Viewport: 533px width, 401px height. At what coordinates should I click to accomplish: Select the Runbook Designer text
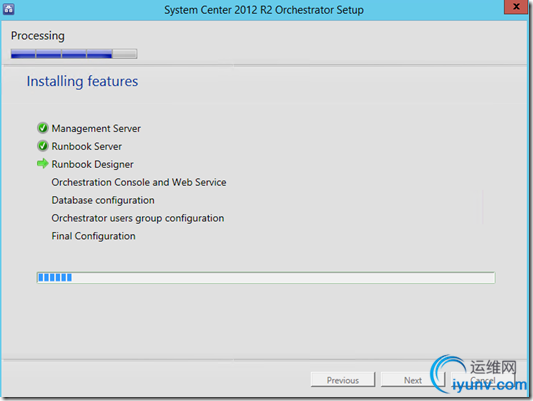(92, 164)
